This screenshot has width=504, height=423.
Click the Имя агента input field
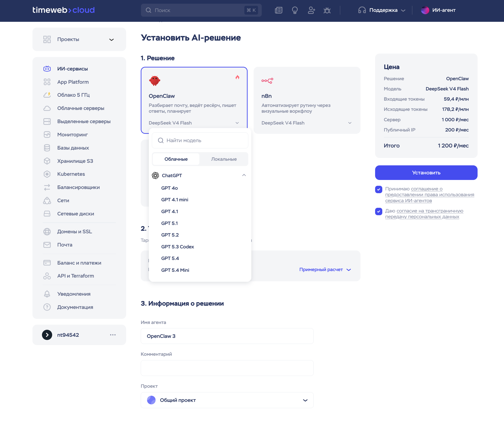tap(227, 336)
